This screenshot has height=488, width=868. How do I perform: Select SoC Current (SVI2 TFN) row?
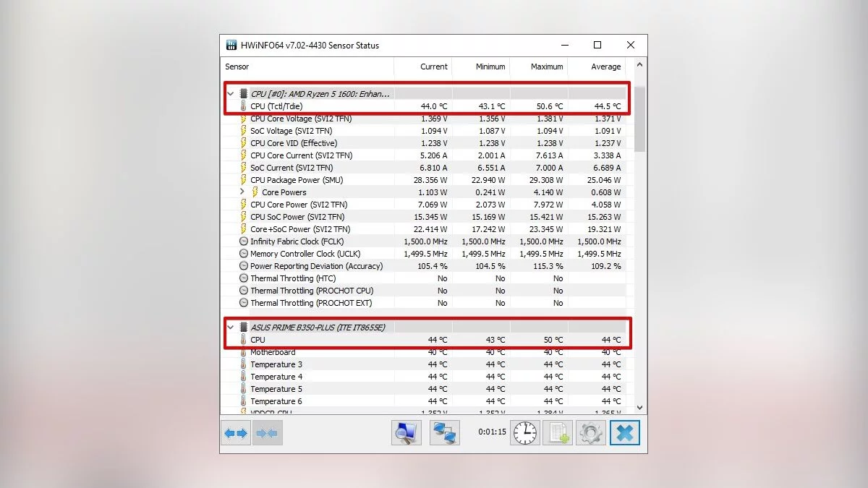coord(424,168)
